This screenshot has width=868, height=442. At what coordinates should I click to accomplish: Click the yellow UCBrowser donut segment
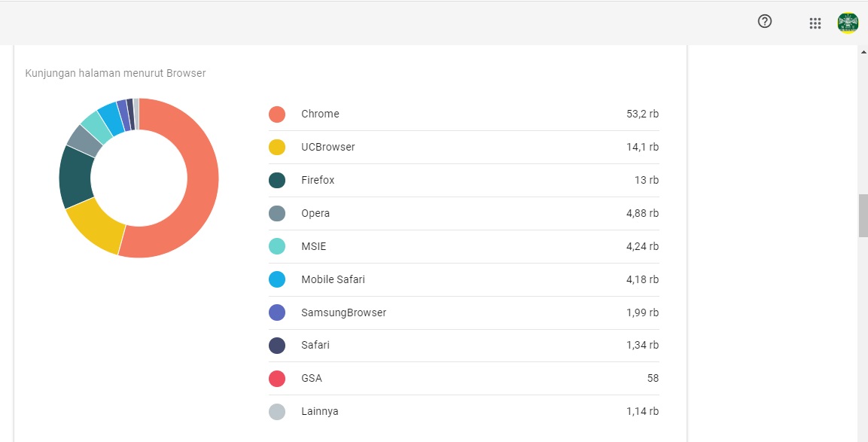click(97, 224)
